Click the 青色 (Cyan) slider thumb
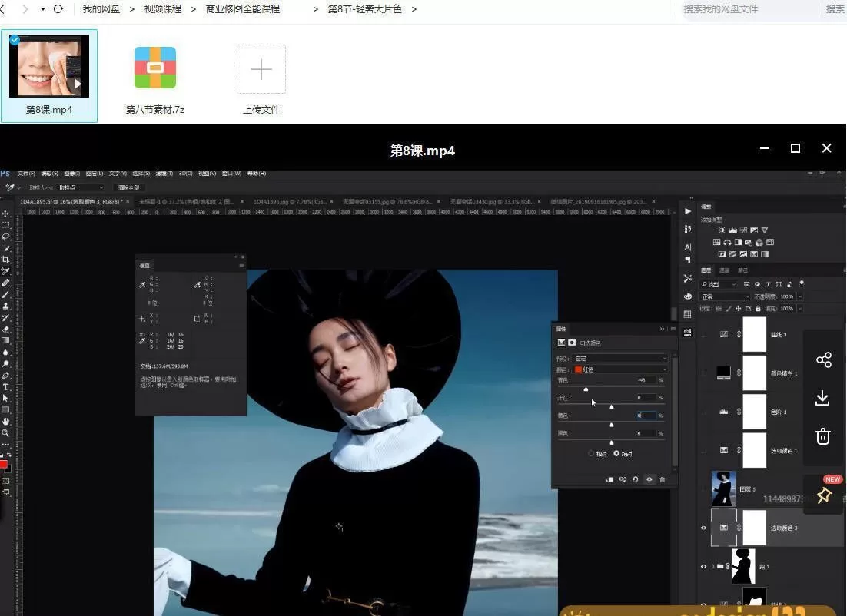The width and height of the screenshot is (847, 616). tap(586, 389)
